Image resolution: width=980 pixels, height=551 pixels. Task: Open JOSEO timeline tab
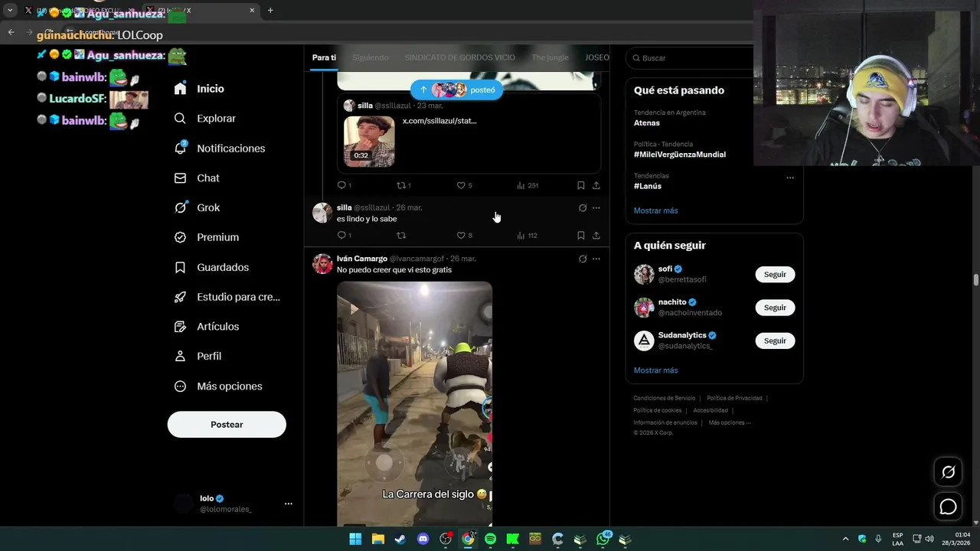pos(597,57)
